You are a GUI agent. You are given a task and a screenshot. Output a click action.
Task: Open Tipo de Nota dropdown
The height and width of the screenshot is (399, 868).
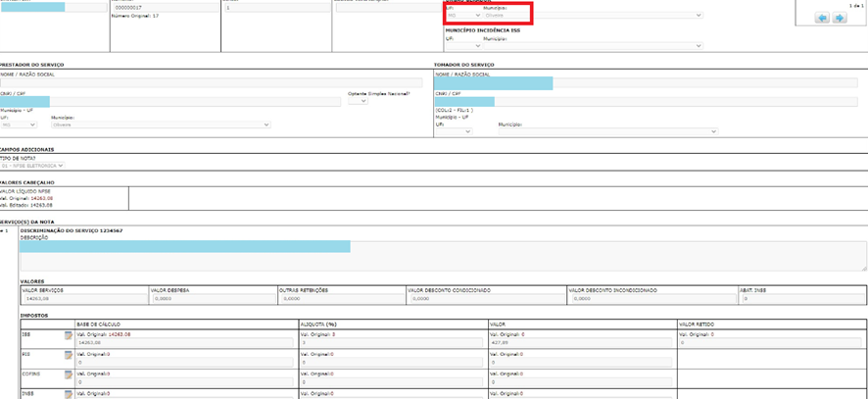pyautogui.click(x=33, y=166)
